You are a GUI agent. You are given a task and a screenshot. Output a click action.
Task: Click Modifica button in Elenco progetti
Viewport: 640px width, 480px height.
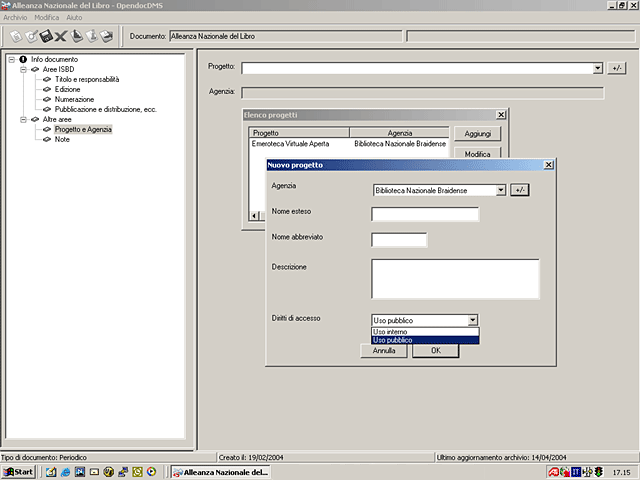click(477, 153)
